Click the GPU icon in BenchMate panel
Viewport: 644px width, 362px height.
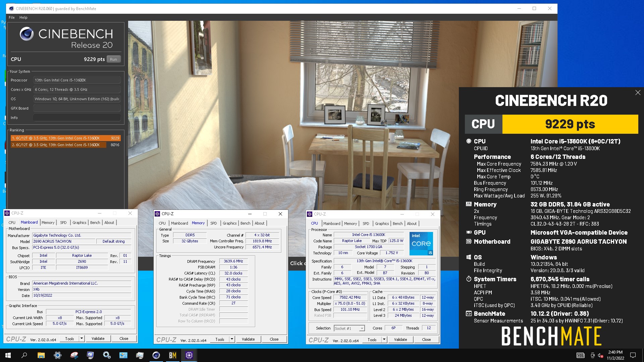coord(469,232)
